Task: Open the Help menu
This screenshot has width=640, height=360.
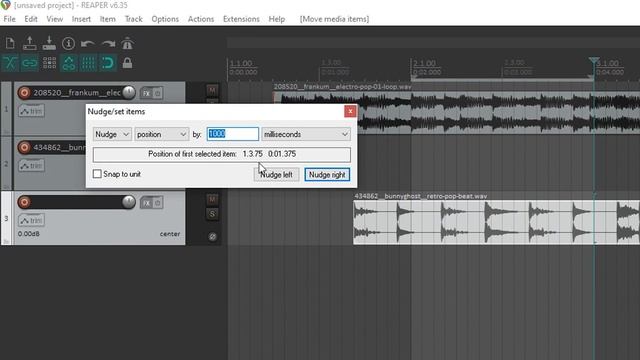Action: [276, 19]
